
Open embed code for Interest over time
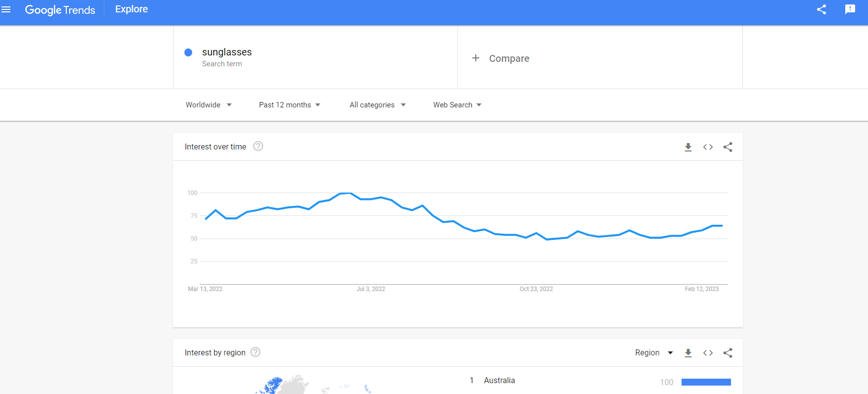point(708,147)
